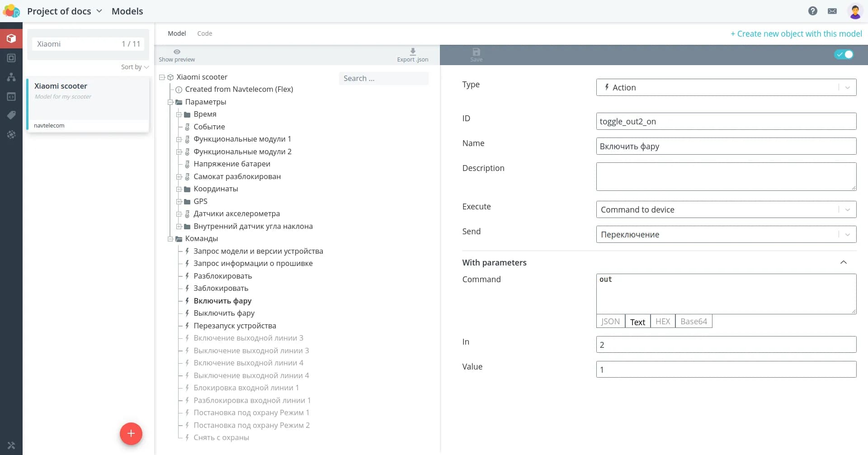Toggle the enabled switch in editor header
This screenshot has width=868, height=455.
[x=844, y=54]
